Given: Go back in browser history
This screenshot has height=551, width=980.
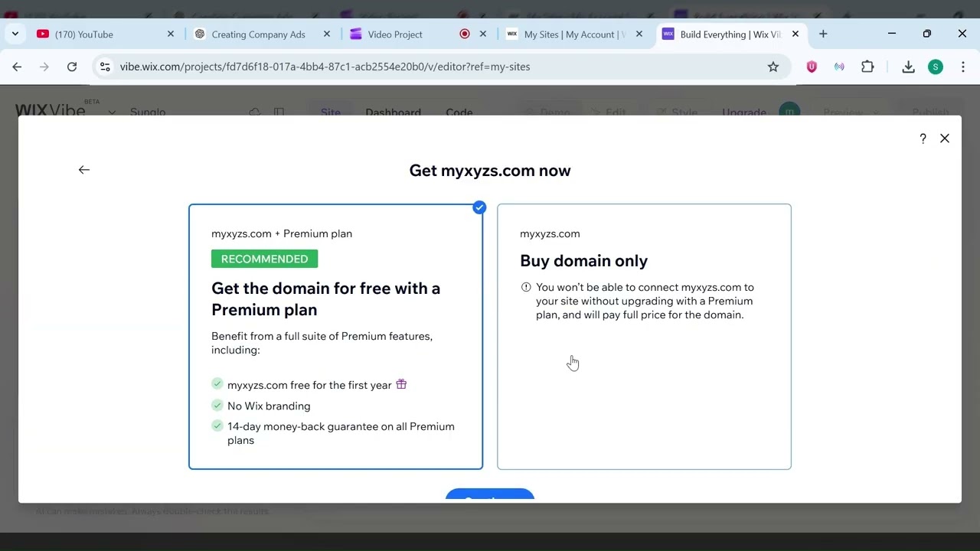Looking at the screenshot, I should 17,67.
